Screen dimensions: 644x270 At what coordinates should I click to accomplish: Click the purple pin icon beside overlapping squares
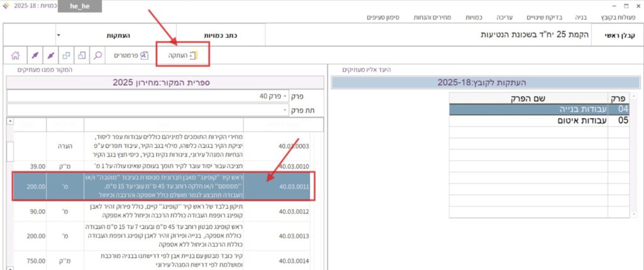click(x=50, y=55)
